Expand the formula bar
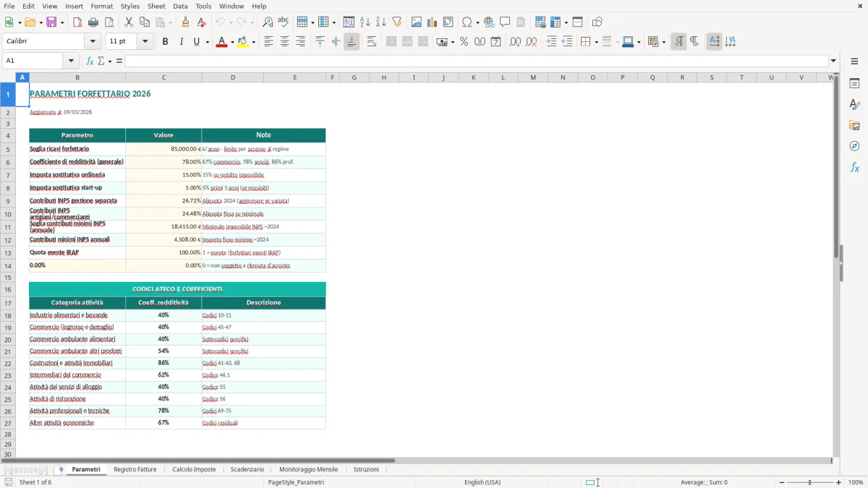This screenshot has height=488, width=868. tap(833, 61)
